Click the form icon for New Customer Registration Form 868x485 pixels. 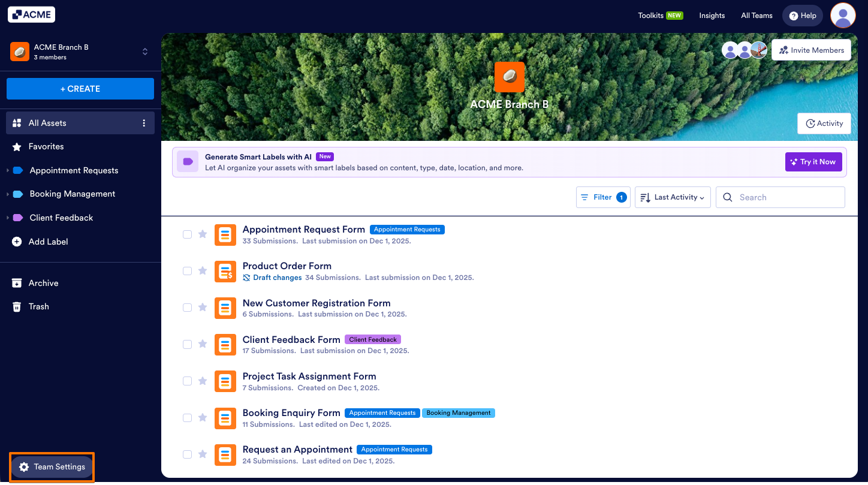pos(225,308)
